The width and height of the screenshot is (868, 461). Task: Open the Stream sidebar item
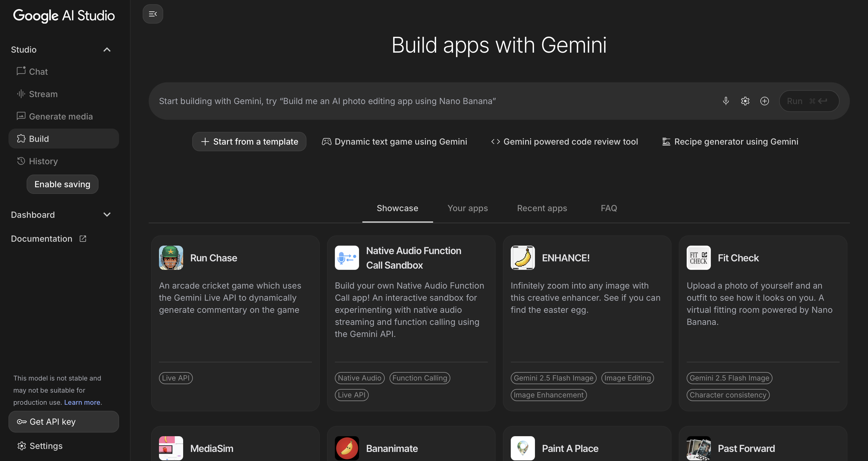tap(43, 94)
